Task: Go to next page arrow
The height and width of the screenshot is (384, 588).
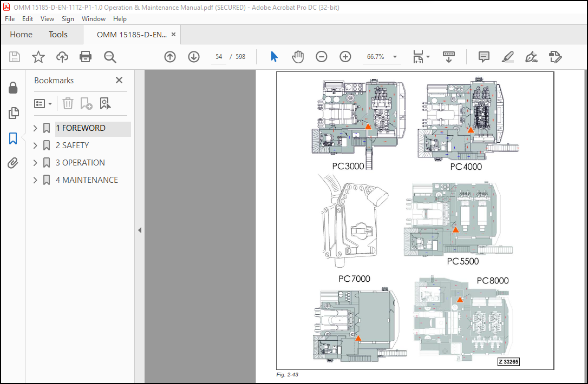Action: tap(194, 57)
